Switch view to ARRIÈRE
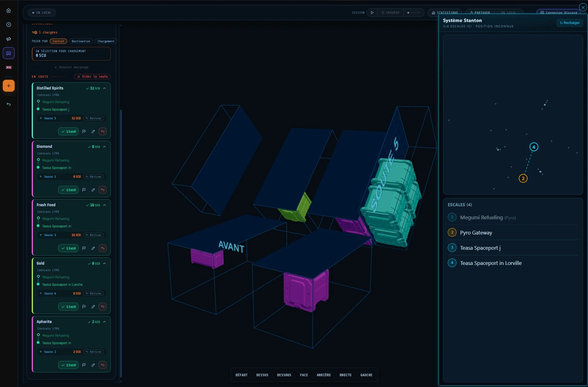Viewport: 588px width, 387px height. (x=324, y=375)
